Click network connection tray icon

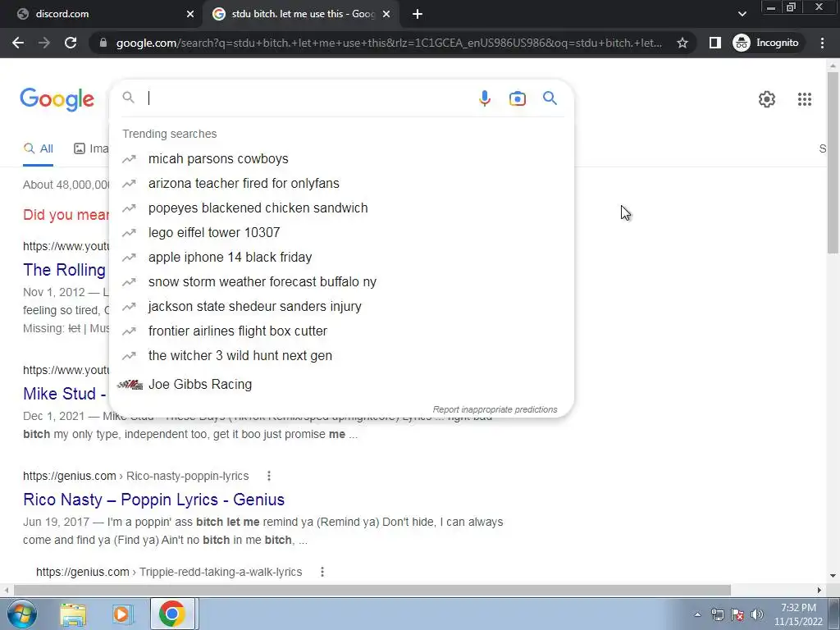717,614
